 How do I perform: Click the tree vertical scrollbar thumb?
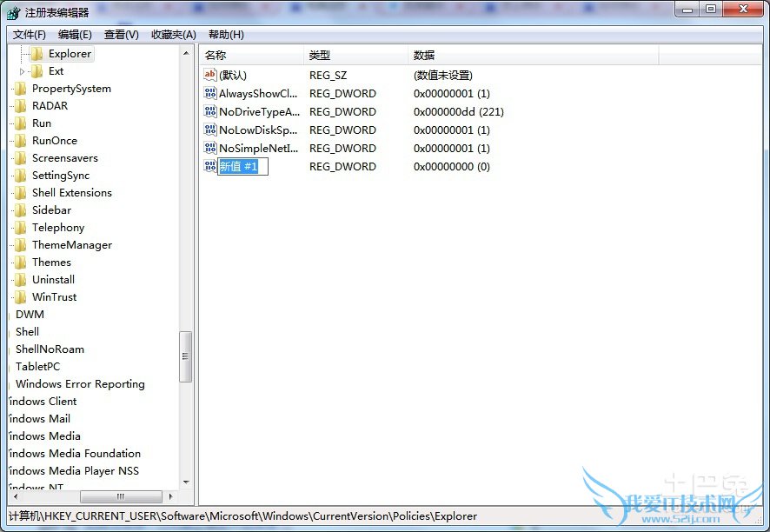186,356
